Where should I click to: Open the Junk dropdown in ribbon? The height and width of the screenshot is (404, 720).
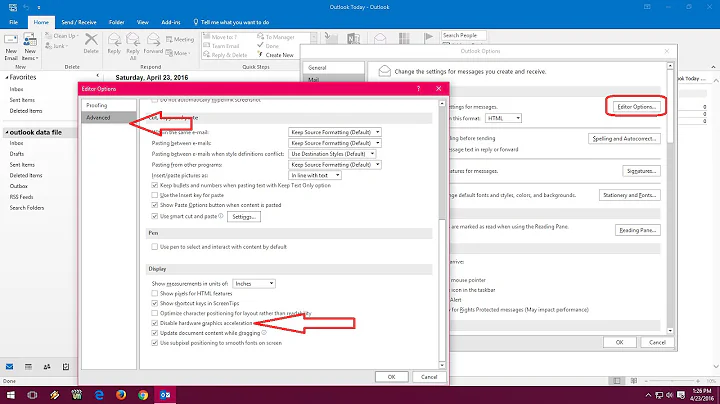(x=57, y=46)
